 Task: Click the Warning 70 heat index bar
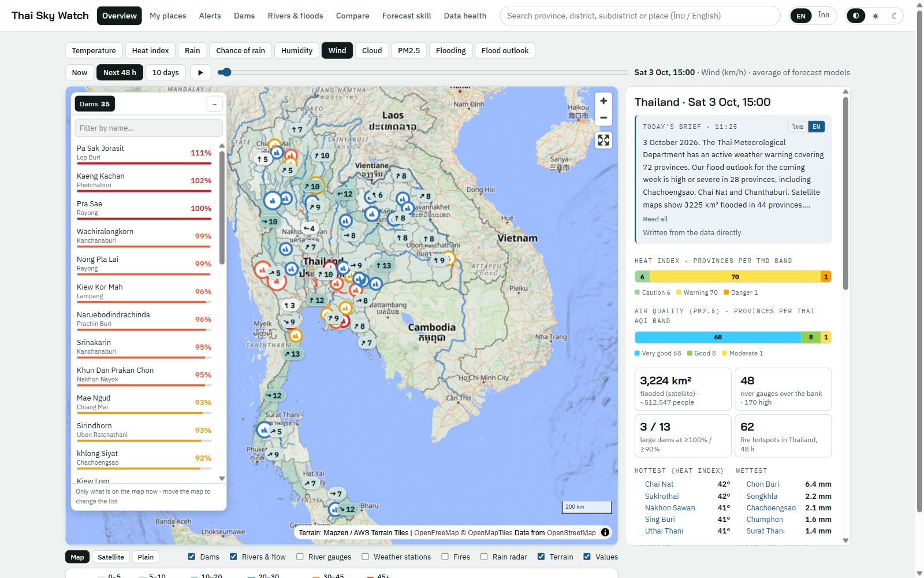[x=735, y=277]
